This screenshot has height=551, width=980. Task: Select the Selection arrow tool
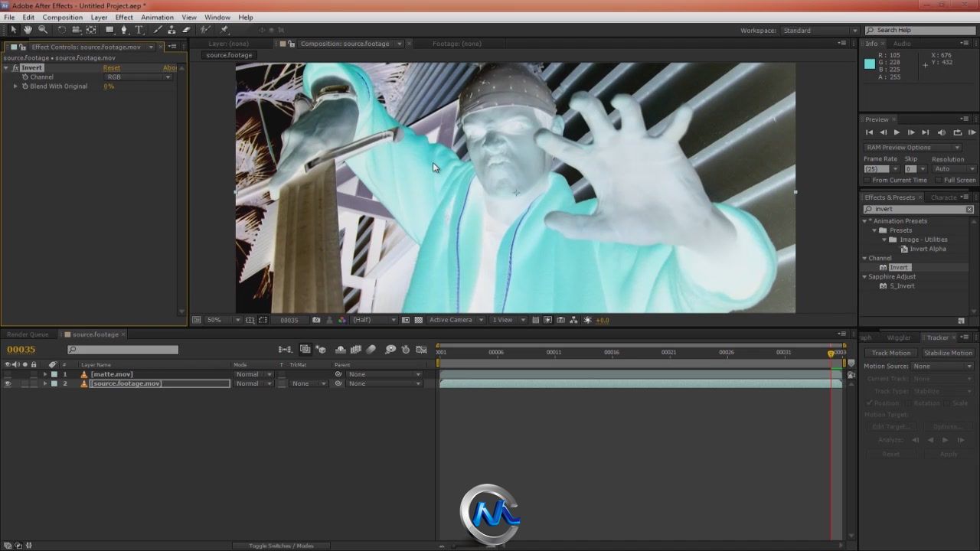point(14,30)
